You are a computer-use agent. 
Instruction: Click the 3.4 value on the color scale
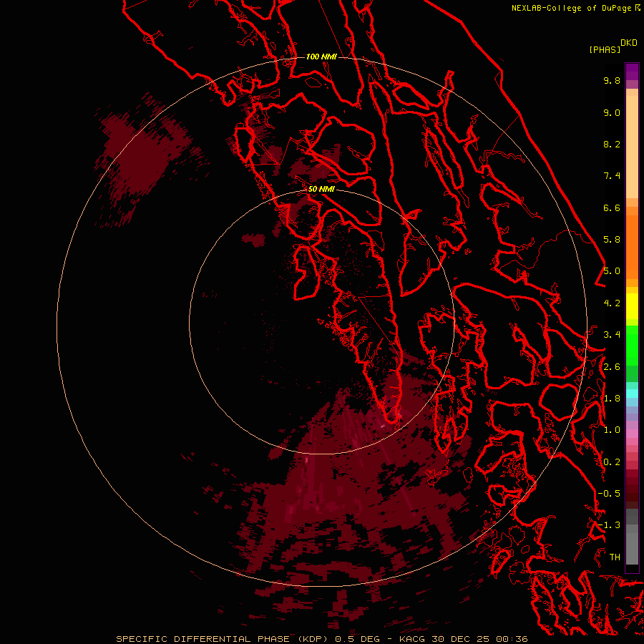click(x=612, y=335)
